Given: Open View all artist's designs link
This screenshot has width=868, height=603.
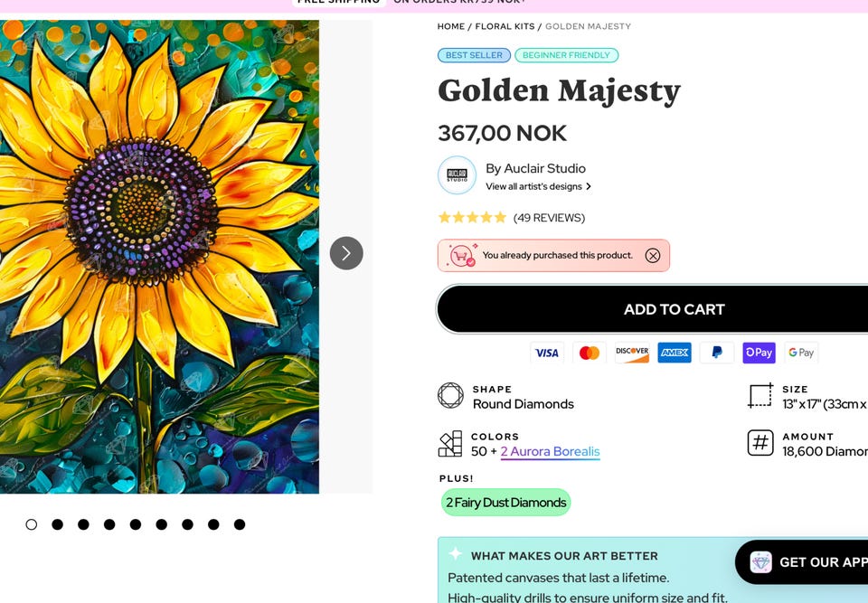Looking at the screenshot, I should [x=538, y=187].
